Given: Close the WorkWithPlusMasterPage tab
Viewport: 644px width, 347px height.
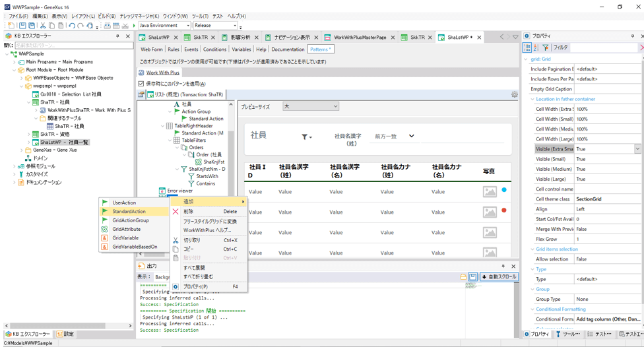Looking at the screenshot, I should [393, 38].
